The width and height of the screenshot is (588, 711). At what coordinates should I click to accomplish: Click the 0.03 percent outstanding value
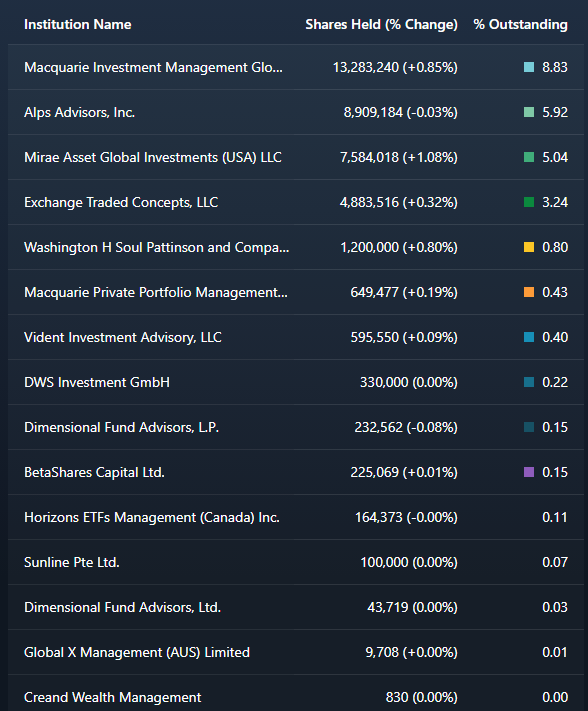click(555, 607)
